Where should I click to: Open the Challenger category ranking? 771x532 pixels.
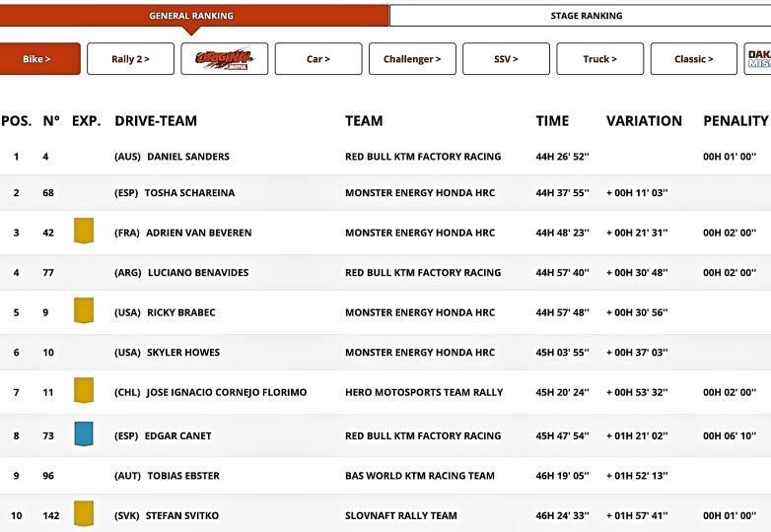[x=412, y=59]
